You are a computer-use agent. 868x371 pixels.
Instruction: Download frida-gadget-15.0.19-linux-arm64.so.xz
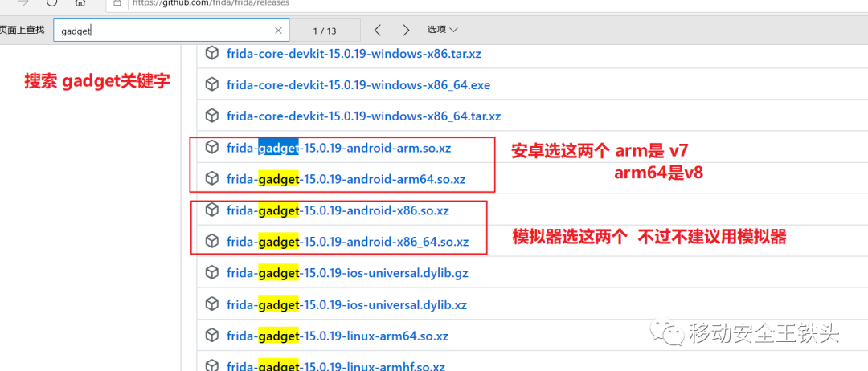pyautogui.click(x=337, y=336)
